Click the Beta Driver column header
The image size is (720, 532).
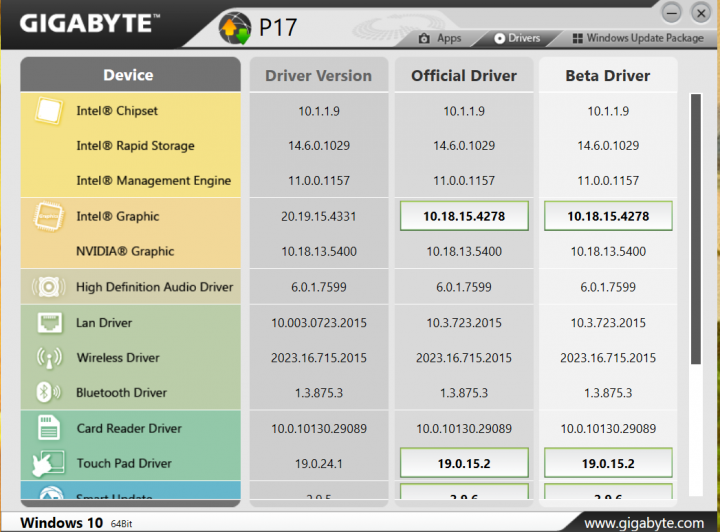[608, 75]
